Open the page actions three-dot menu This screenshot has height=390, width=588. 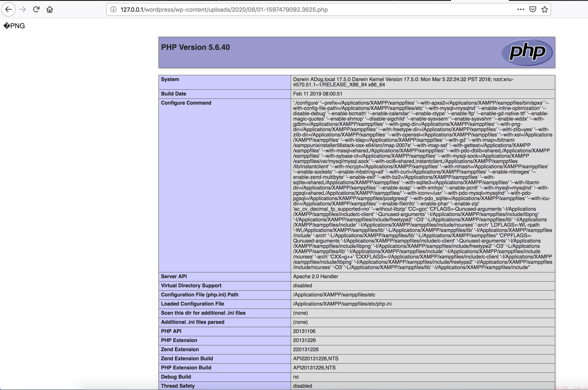point(520,10)
